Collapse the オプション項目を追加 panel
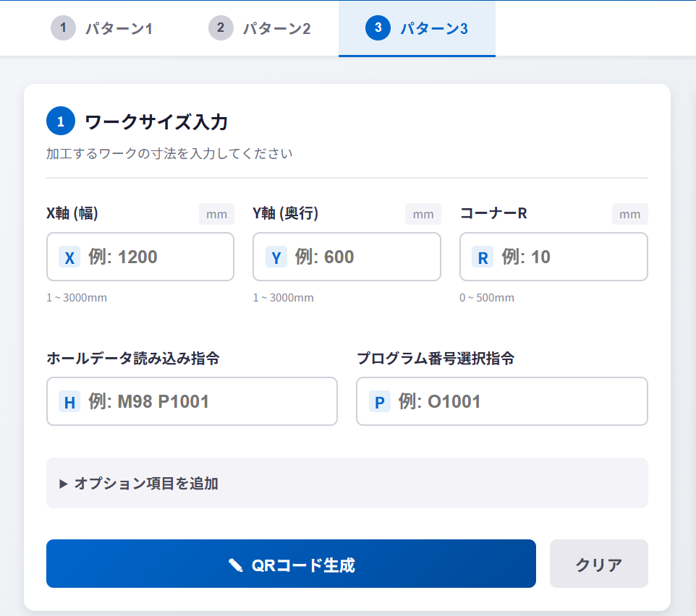This screenshot has height=616, width=696. [x=347, y=483]
